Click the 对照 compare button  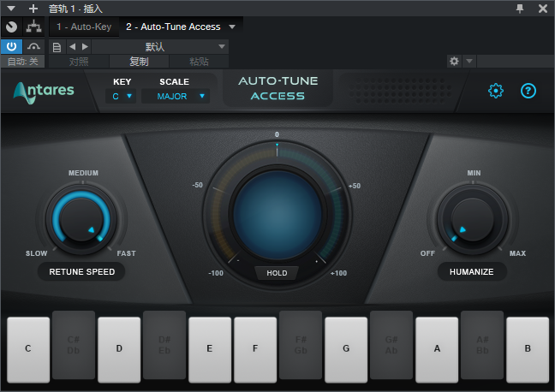tap(79, 62)
